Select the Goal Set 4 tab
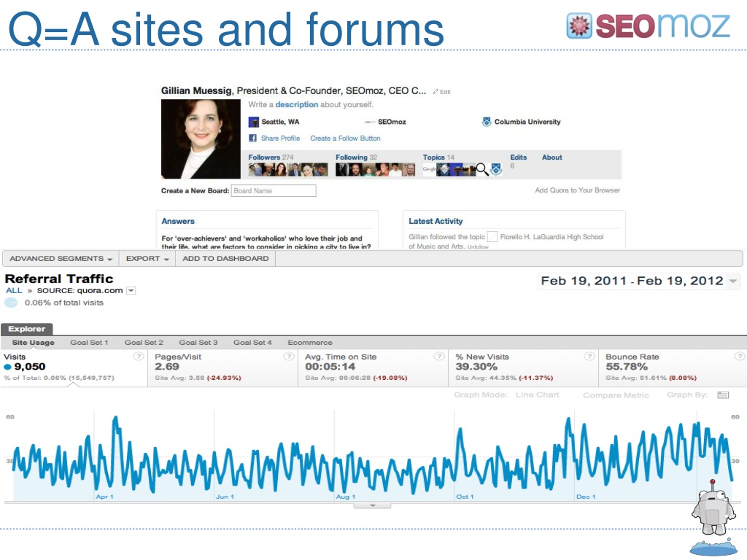The height and width of the screenshot is (560, 747). [x=252, y=343]
